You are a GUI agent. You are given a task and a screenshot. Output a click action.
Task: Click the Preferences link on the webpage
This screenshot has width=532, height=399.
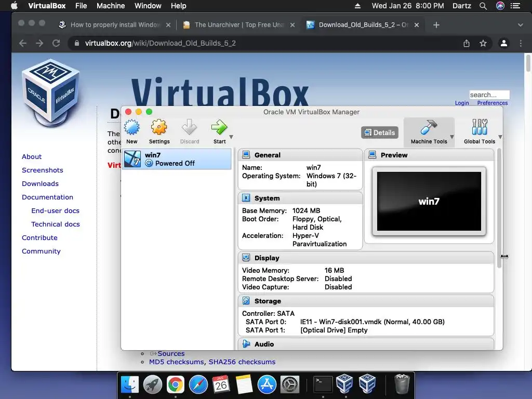(493, 103)
